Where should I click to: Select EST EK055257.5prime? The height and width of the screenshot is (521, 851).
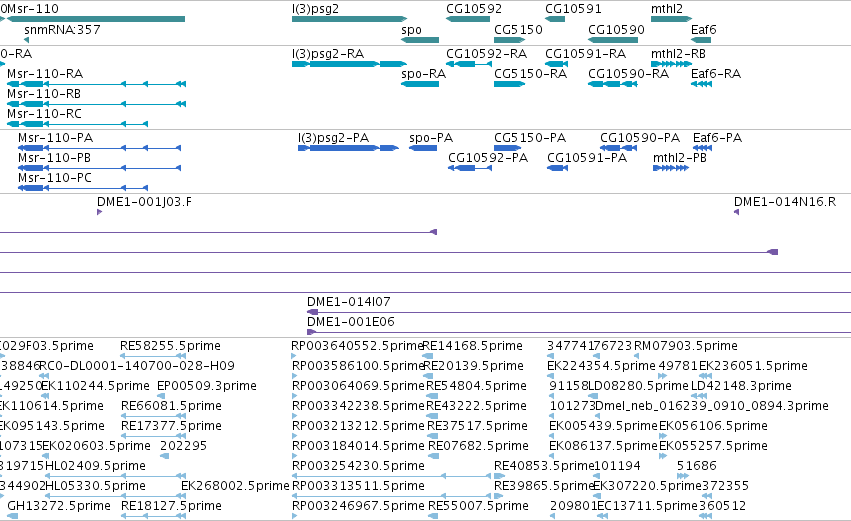(x=662, y=456)
